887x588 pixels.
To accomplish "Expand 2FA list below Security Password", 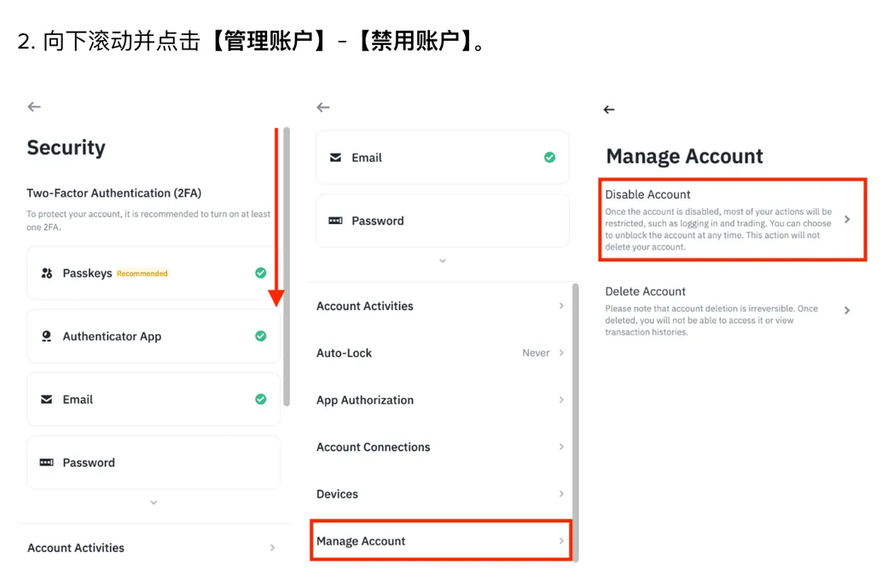I will tap(154, 503).
